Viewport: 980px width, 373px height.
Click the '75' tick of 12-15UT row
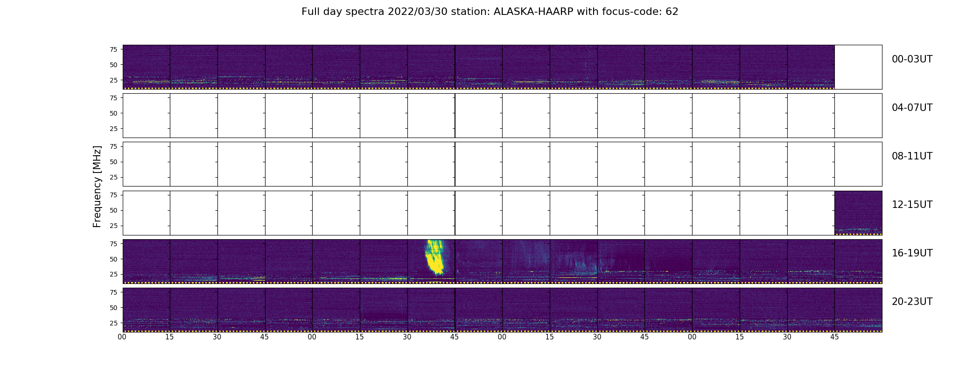click(113, 195)
